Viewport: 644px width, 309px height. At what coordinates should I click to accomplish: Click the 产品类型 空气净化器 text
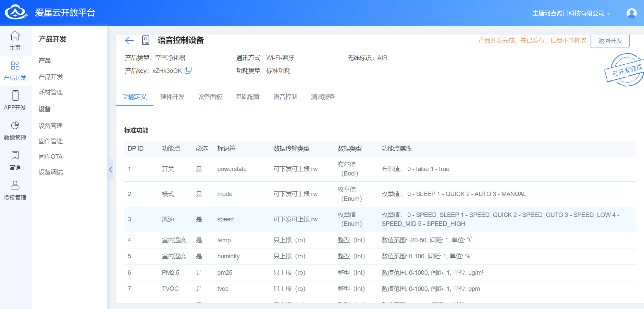click(155, 58)
